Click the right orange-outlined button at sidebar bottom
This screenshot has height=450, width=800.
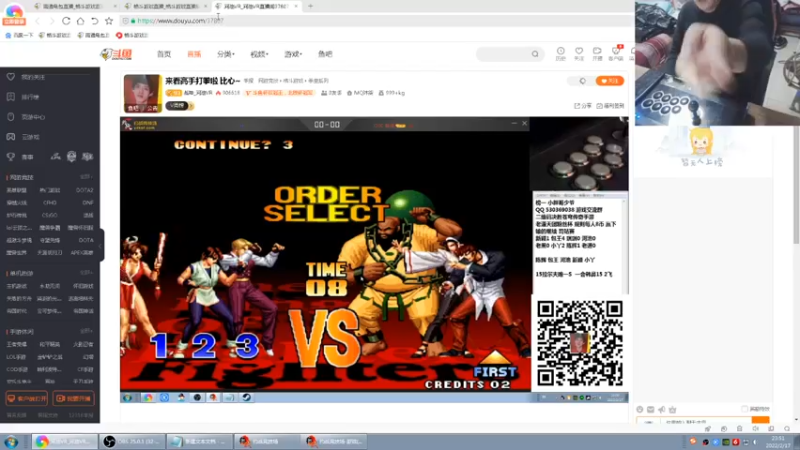(x=73, y=398)
